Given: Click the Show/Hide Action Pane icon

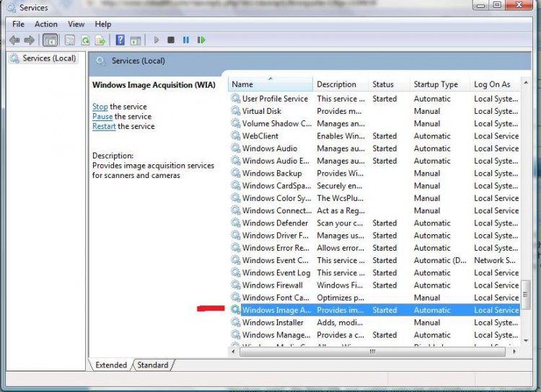Looking at the screenshot, I should [136, 40].
